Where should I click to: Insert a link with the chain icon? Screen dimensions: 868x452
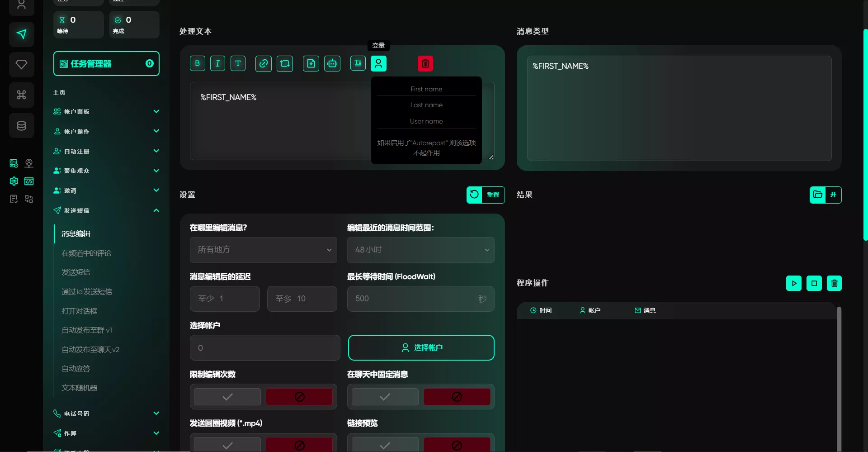(263, 63)
